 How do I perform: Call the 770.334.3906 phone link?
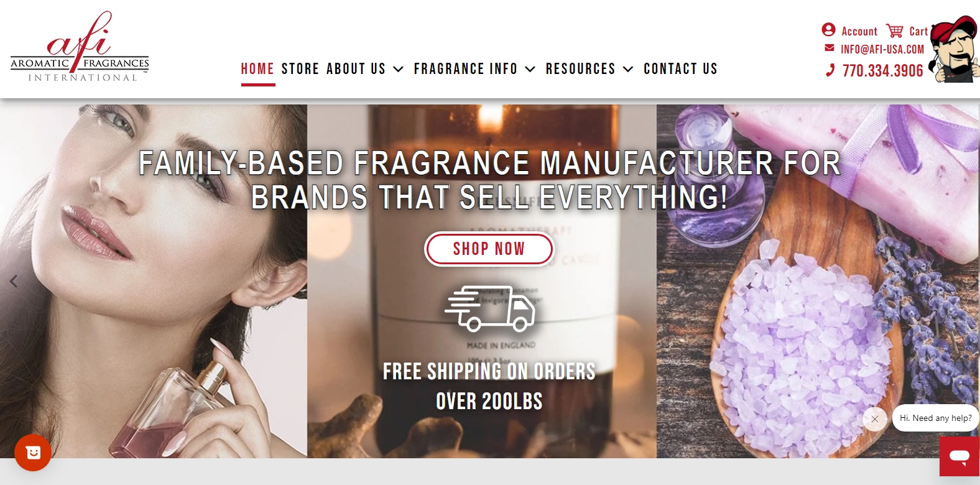point(882,71)
